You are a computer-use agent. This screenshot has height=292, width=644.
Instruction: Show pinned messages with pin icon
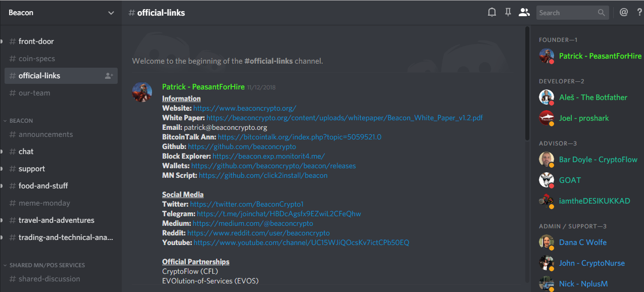508,13
